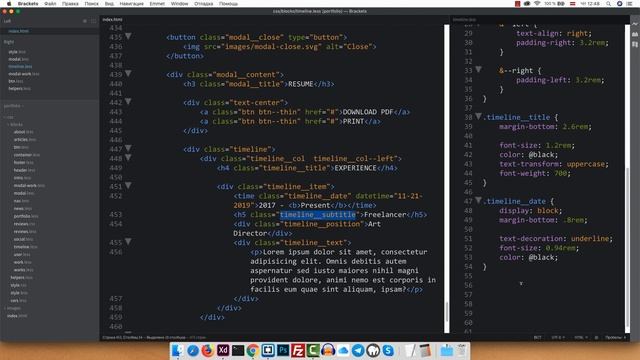640x360 pixels.
Task: Open the Файл menu
Action: 50,4
